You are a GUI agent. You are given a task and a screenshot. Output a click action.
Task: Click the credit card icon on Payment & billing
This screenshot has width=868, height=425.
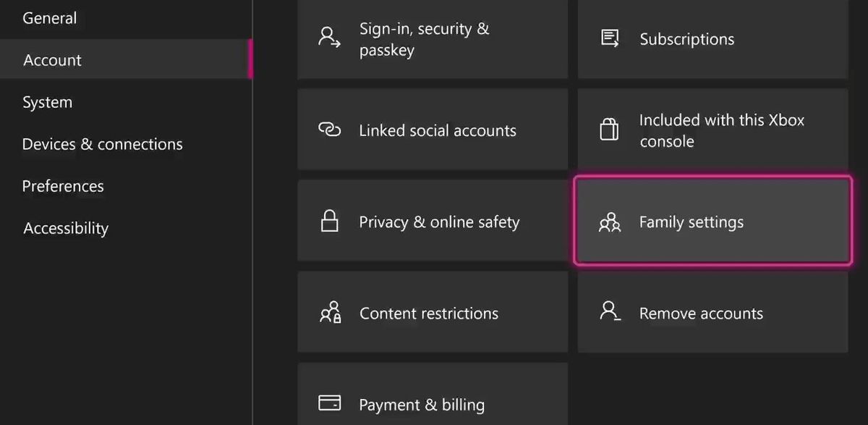[x=330, y=404]
